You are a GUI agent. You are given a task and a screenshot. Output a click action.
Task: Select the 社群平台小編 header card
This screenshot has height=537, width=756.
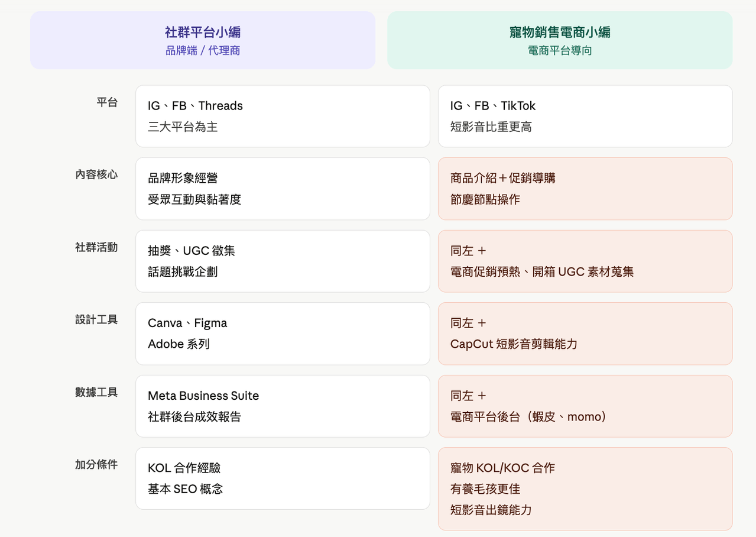tap(203, 40)
